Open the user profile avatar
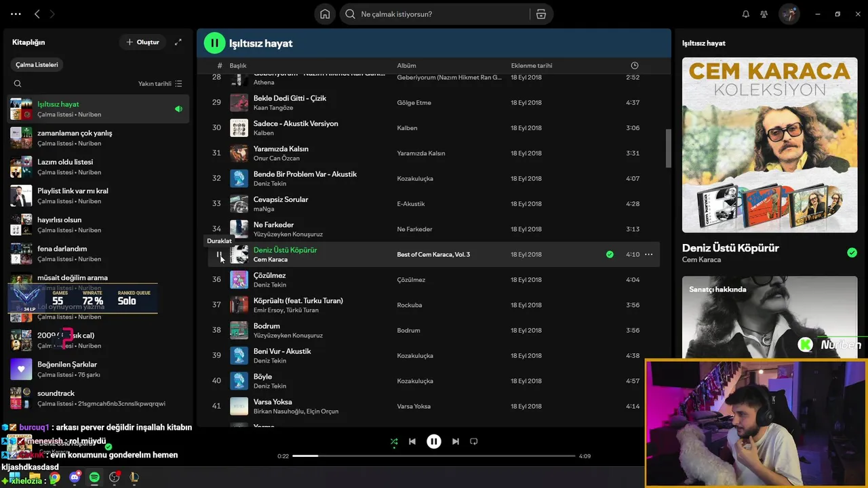The width and height of the screenshot is (868, 488). tap(789, 14)
